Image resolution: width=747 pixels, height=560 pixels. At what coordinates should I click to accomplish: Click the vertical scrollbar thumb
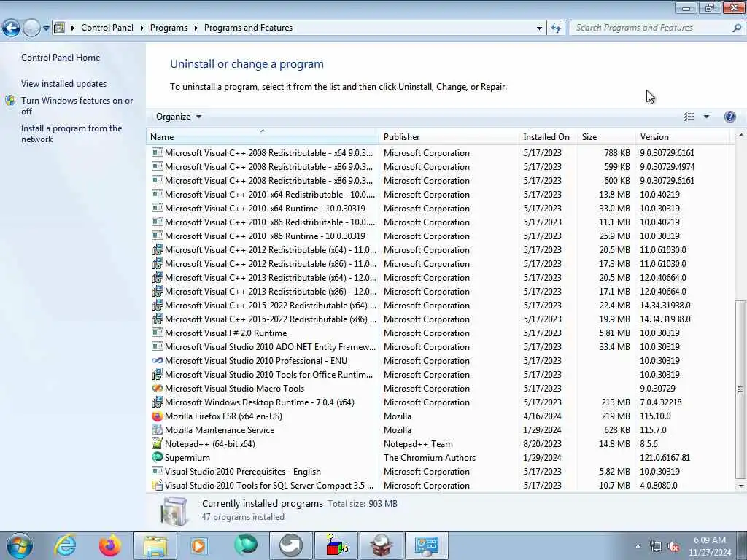[x=741, y=389]
